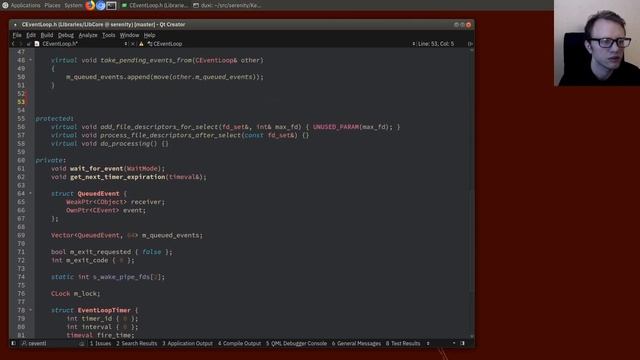Open the File menu
The width and height of the screenshot is (640, 360).
(17, 35)
